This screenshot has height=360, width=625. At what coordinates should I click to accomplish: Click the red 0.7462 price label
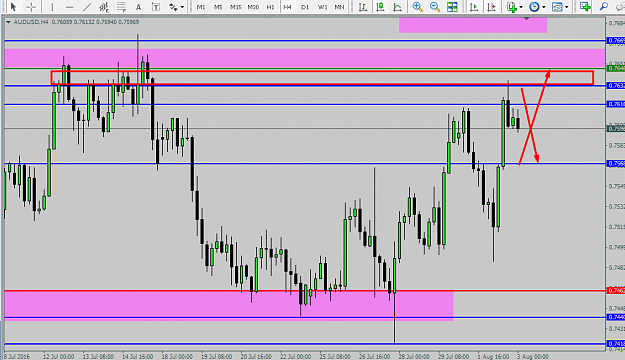[x=616, y=291]
